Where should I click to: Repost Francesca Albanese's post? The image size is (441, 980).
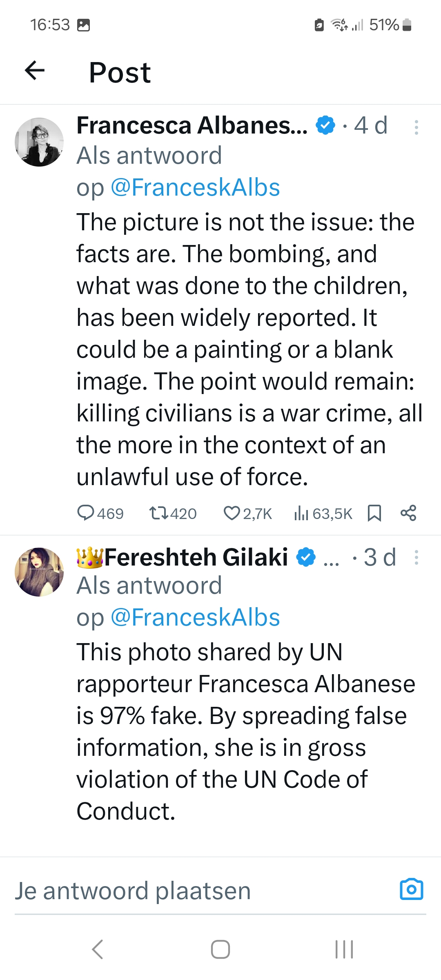159,513
